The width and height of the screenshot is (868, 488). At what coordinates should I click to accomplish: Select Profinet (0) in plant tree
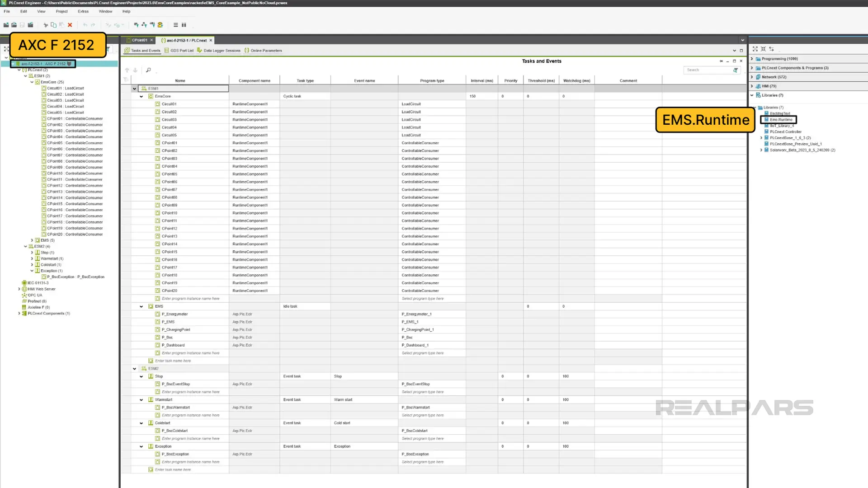(34, 301)
